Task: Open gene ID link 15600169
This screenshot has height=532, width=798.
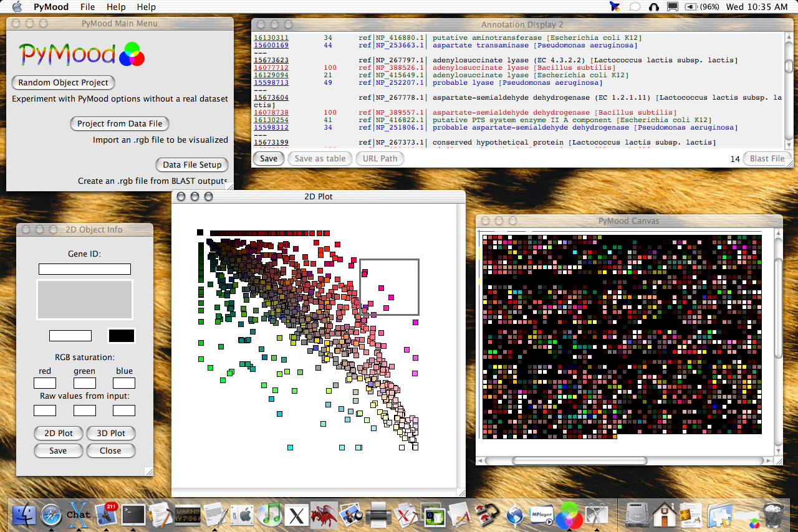Action: [271, 45]
